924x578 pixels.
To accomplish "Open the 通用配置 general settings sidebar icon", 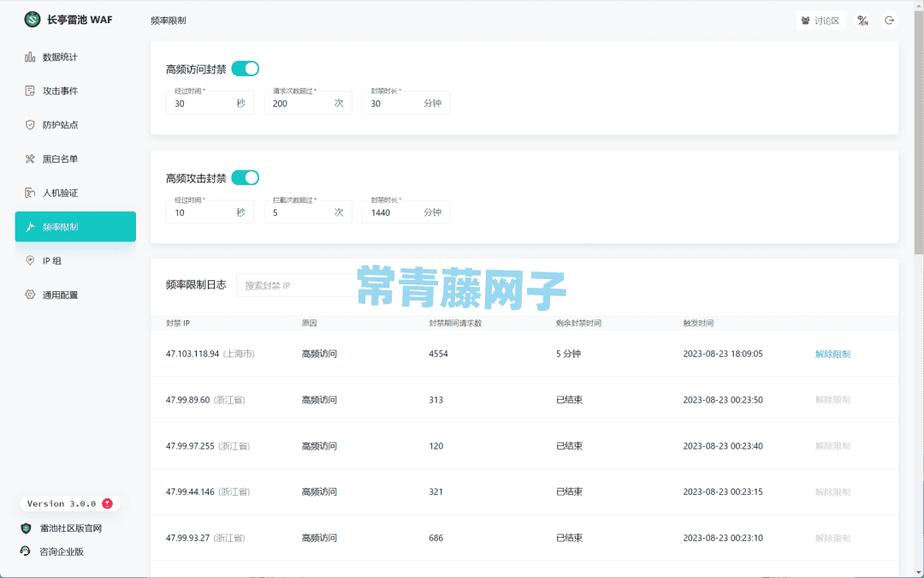I will point(30,295).
